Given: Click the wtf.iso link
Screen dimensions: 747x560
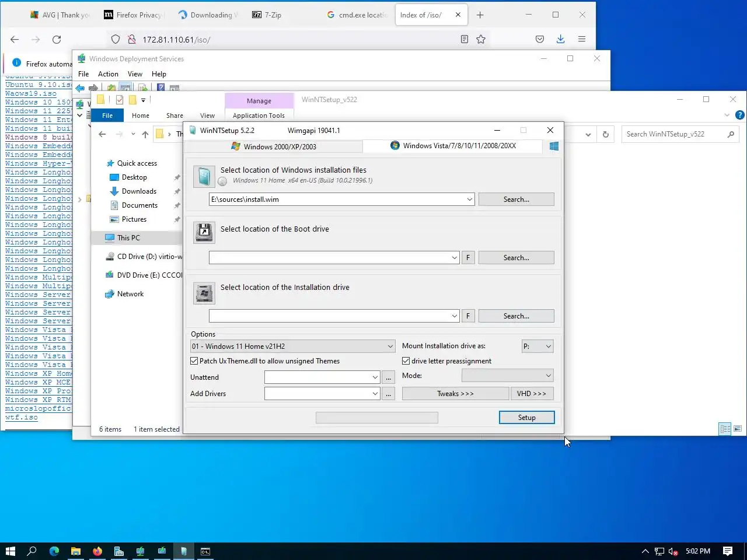Looking at the screenshot, I should (22, 418).
